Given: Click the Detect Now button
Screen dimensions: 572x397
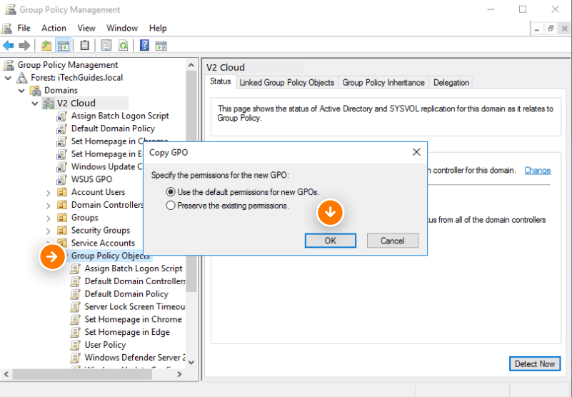Looking at the screenshot, I should pyautogui.click(x=534, y=363).
